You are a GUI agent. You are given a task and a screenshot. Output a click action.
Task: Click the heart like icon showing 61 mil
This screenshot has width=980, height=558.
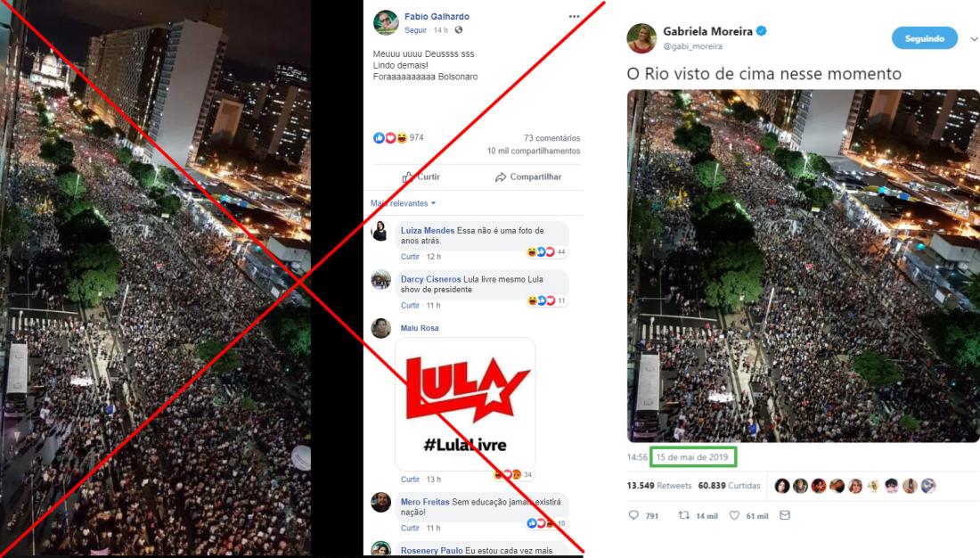(x=734, y=515)
